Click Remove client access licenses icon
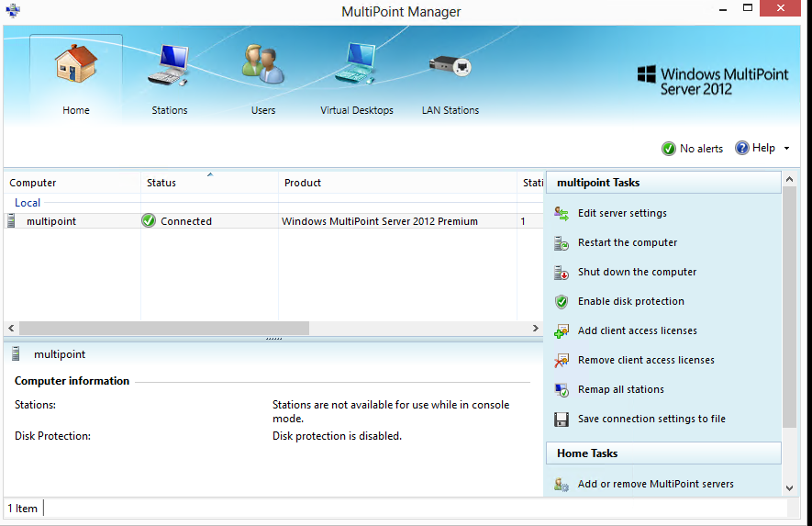Image resolution: width=812 pixels, height=526 pixels. click(562, 361)
